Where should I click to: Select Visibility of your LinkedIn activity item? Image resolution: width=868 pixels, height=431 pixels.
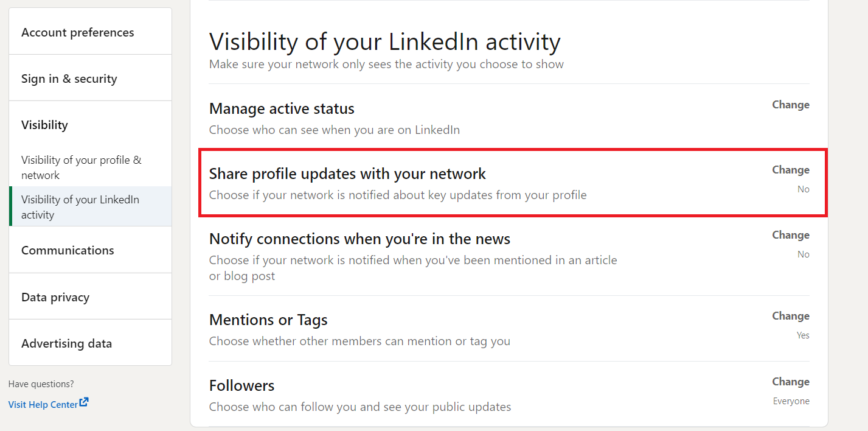91,207
